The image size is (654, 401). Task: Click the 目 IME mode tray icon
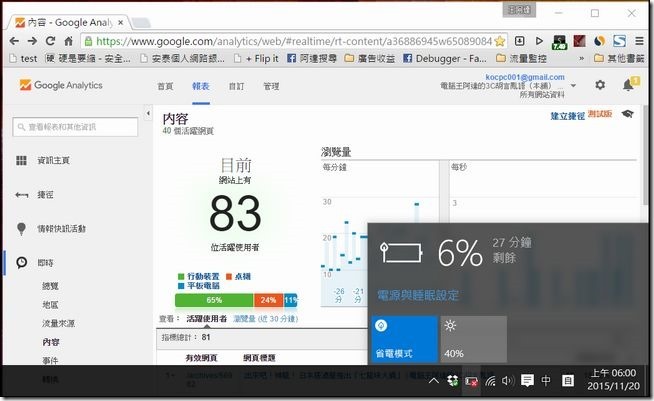click(x=568, y=380)
